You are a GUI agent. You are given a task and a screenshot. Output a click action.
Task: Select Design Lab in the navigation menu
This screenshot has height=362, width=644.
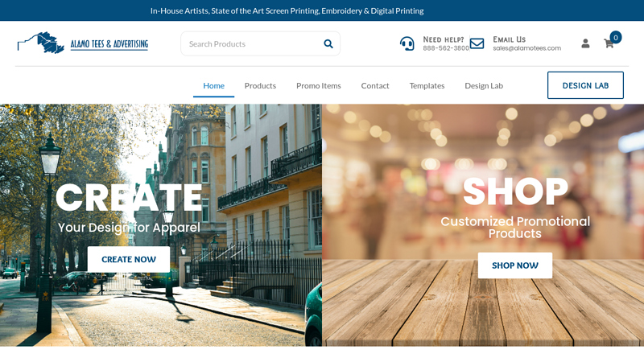click(484, 85)
